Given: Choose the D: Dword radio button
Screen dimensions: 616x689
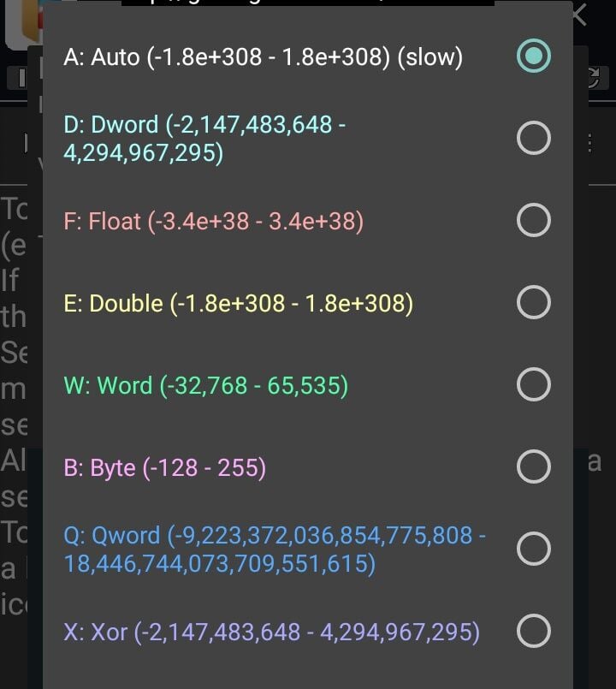Looking at the screenshot, I should [x=534, y=138].
